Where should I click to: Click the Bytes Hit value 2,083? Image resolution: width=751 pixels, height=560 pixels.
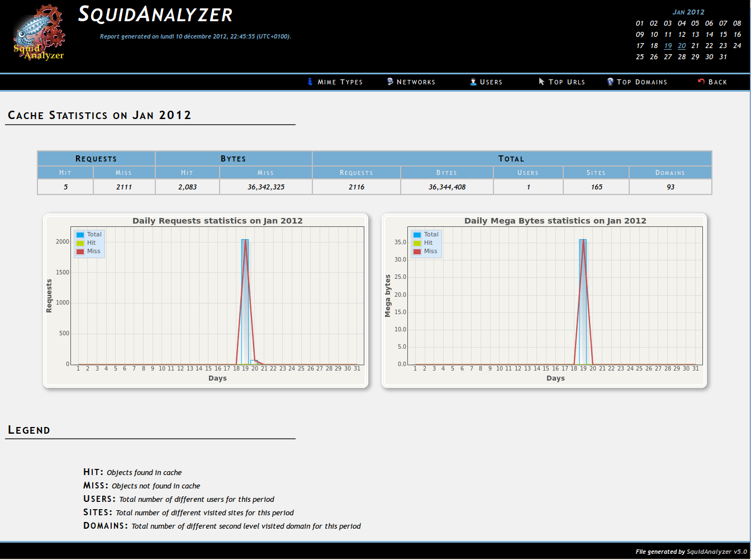[187, 187]
